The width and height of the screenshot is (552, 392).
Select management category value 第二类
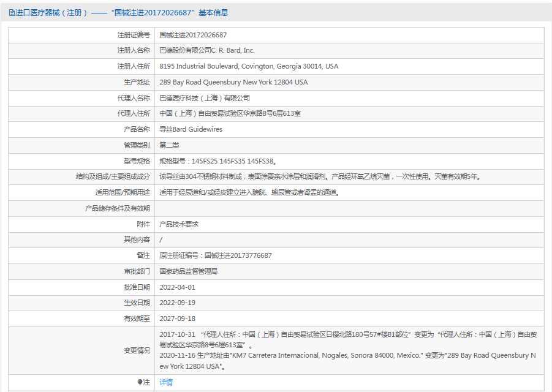(x=169, y=145)
